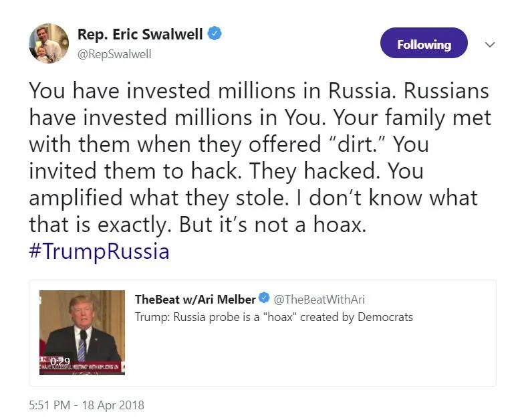518x420 pixels.
Task: Click the verified badge beside Eric Swalwell
Action: [x=214, y=34]
